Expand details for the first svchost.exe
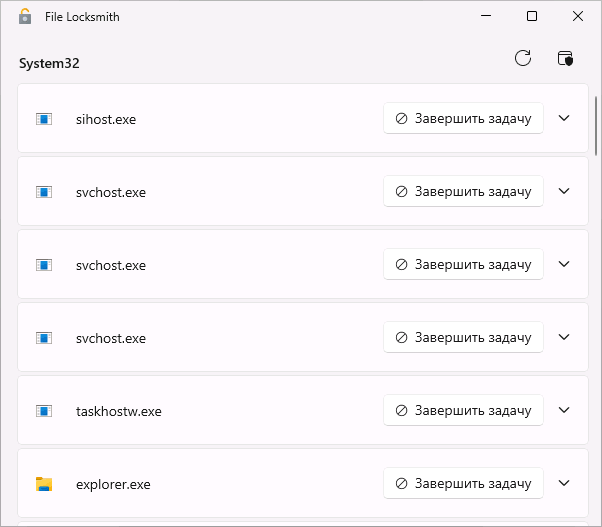602x527 pixels. click(564, 191)
